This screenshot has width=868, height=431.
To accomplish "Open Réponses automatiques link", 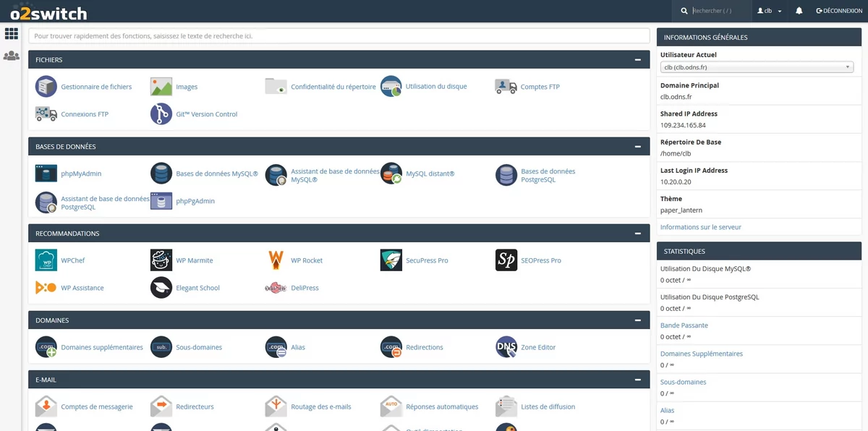I will [x=442, y=406].
